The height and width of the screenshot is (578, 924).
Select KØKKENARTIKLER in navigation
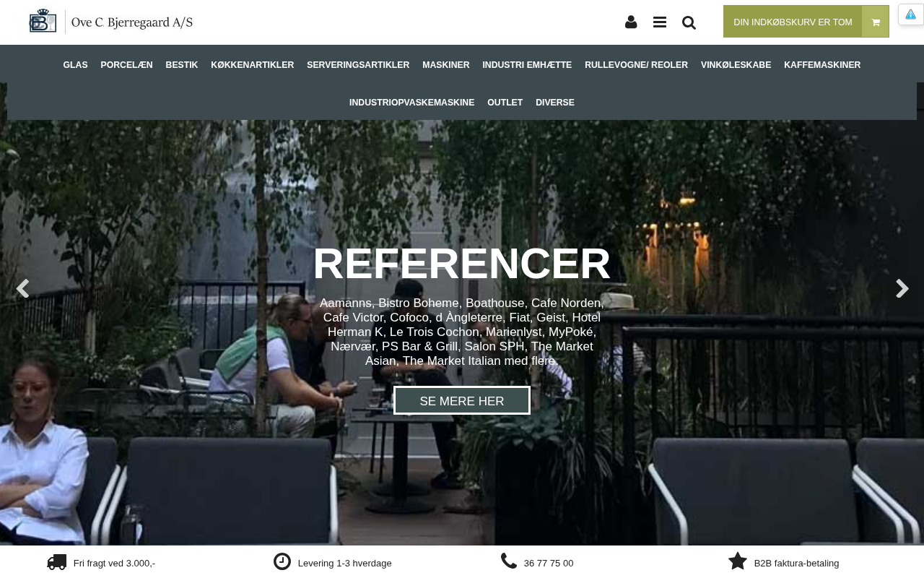click(x=253, y=65)
